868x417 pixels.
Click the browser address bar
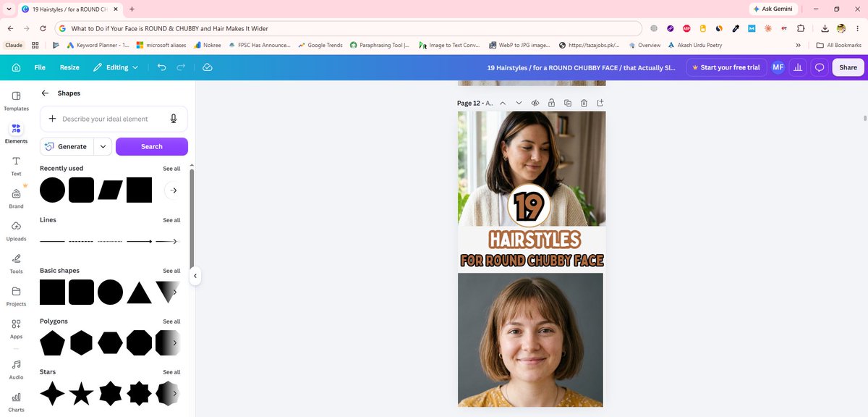tap(349, 28)
